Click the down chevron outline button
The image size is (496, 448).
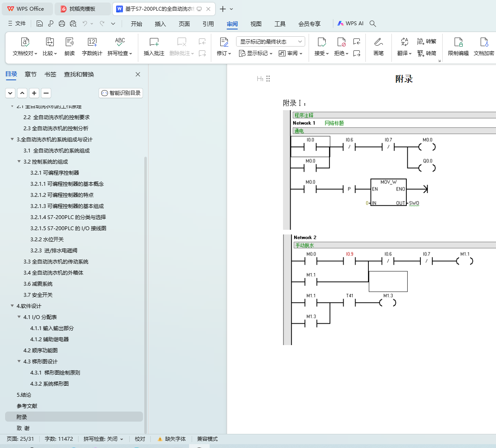click(10, 93)
